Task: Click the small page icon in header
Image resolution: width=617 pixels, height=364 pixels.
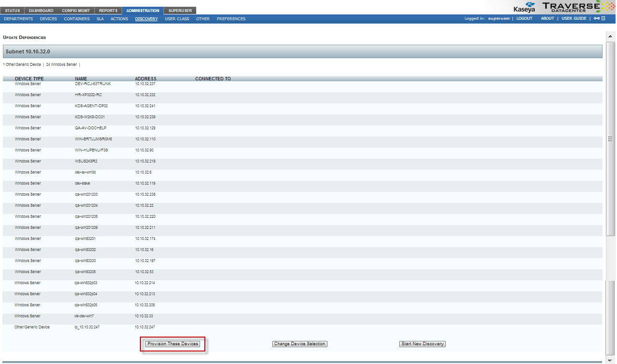Action: pos(603,19)
